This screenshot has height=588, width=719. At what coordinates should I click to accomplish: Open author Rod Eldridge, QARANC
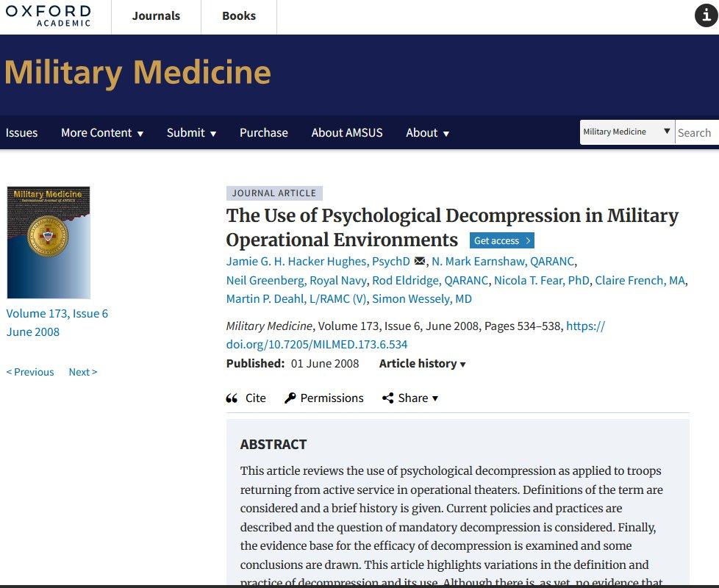(x=430, y=280)
